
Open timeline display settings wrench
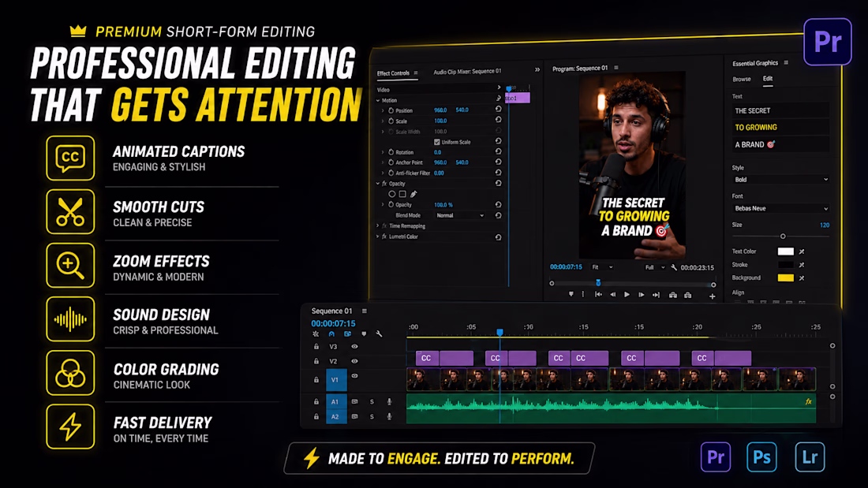point(380,333)
